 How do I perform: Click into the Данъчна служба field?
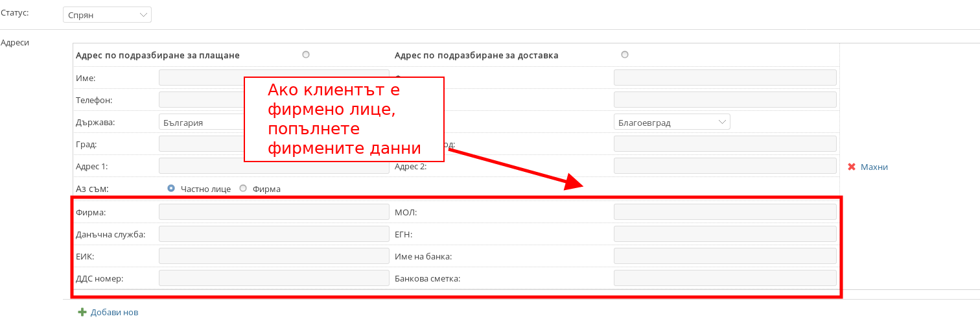click(x=274, y=234)
